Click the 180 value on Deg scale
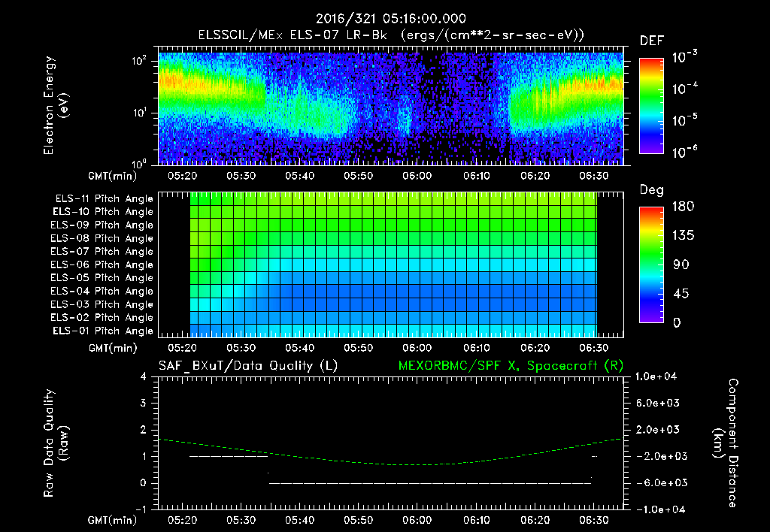770x532 pixels. (x=683, y=207)
